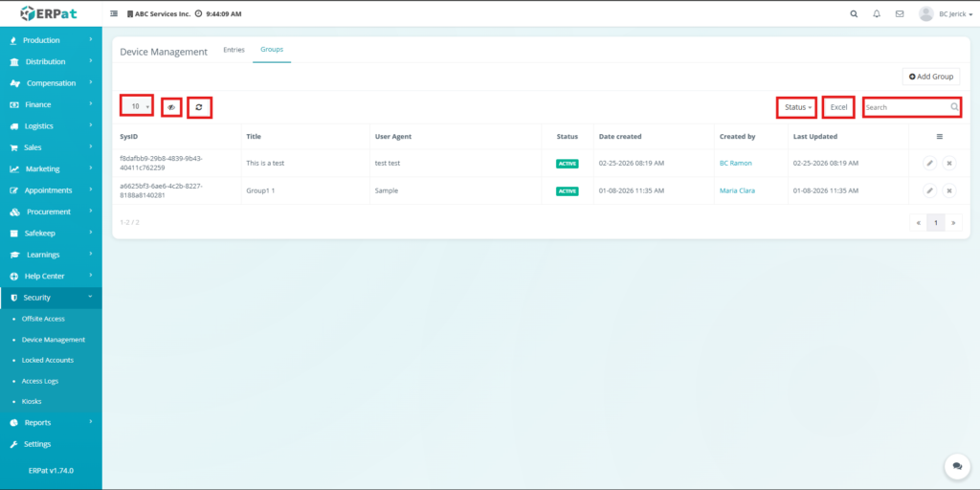Viewport: 980px width, 490px height.
Task: Toggle column visibility eye icon
Action: click(x=171, y=107)
